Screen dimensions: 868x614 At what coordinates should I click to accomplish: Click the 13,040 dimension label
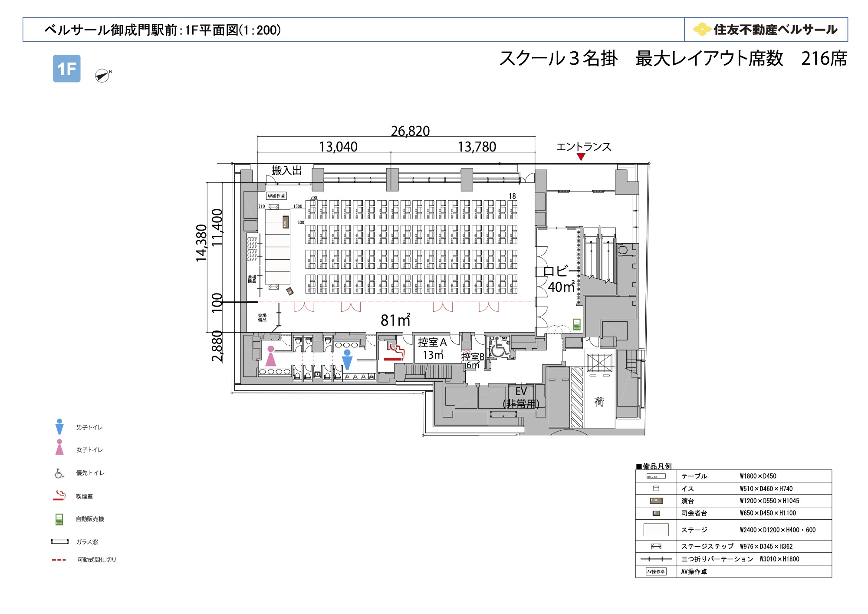coord(338,147)
